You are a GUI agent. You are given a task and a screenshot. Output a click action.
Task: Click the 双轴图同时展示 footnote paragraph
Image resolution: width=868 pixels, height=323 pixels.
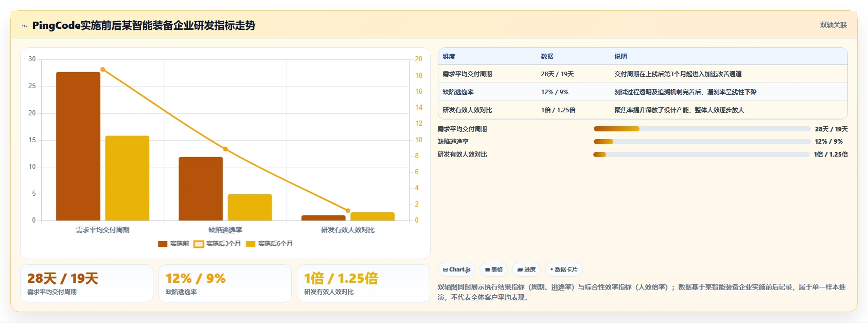tap(642, 292)
